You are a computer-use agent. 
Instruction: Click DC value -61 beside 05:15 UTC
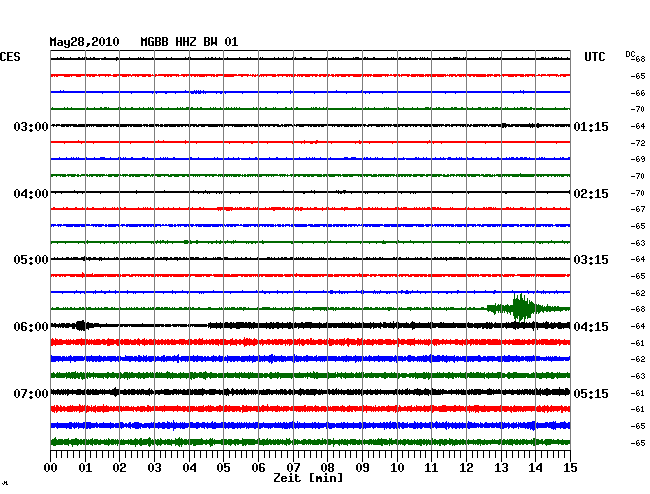click(638, 393)
